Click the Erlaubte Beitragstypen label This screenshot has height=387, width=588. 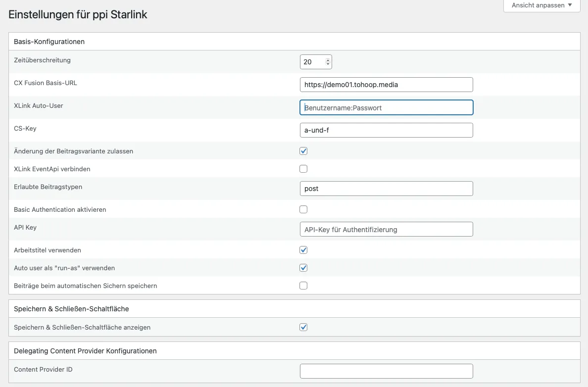click(x=48, y=187)
